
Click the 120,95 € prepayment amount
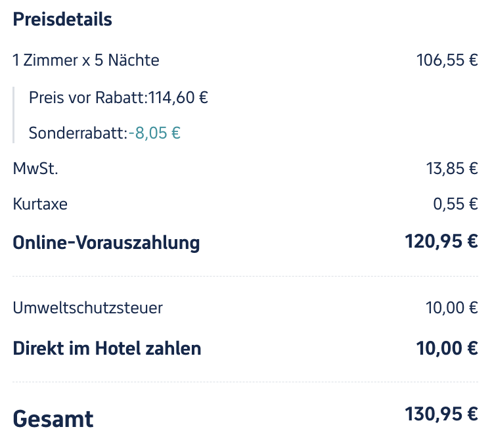click(441, 241)
